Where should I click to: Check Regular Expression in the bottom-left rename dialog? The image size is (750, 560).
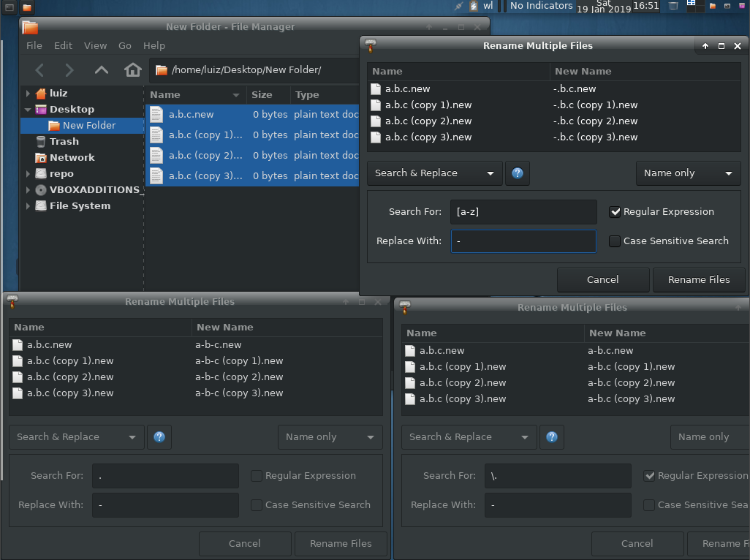click(257, 476)
